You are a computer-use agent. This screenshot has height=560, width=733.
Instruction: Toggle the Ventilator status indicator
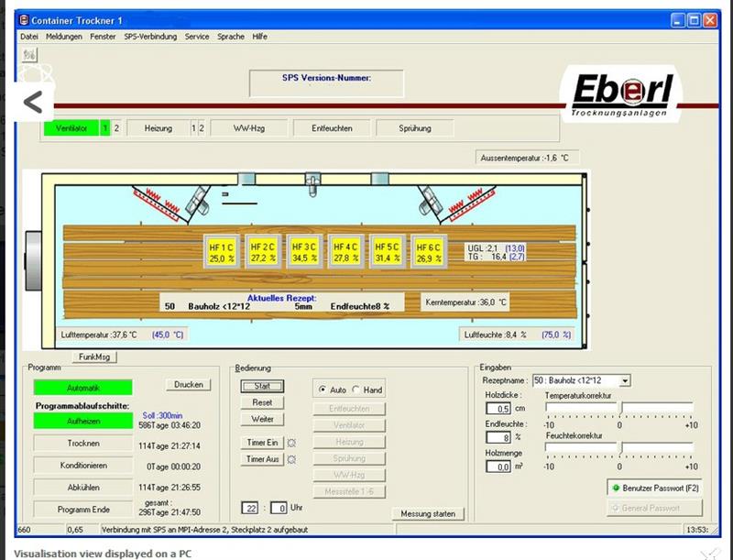pos(71,128)
